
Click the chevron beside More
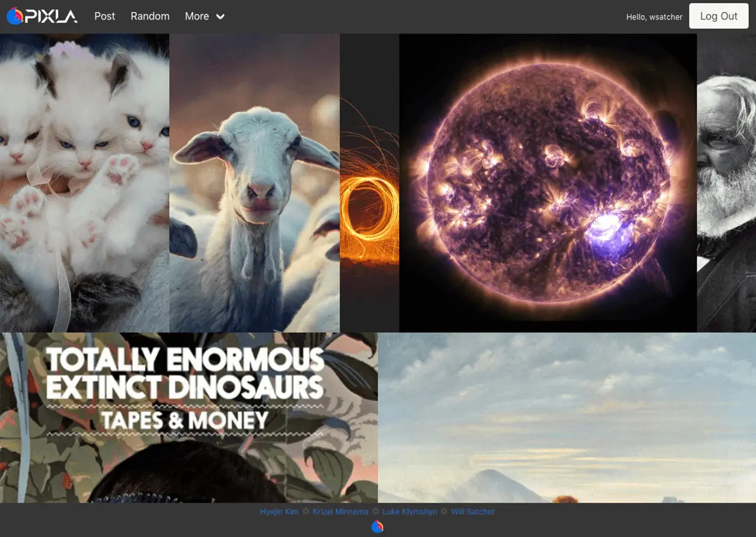220,16
